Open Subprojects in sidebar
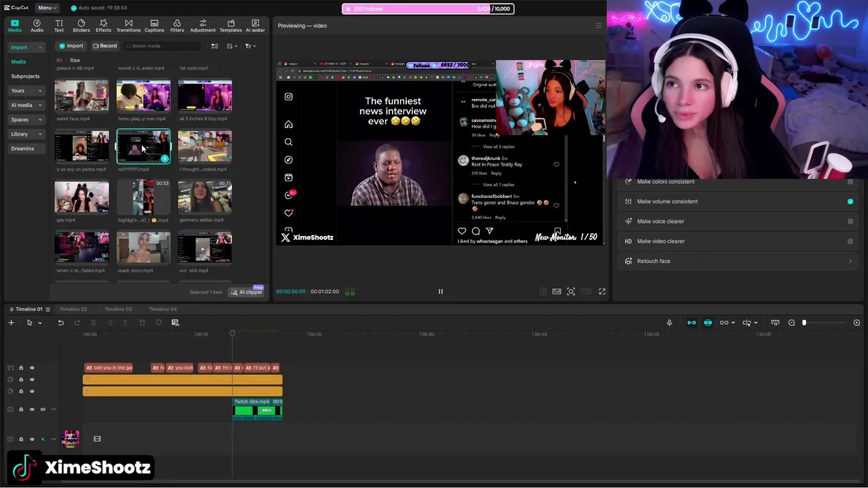Image resolution: width=868 pixels, height=488 pixels. point(25,77)
